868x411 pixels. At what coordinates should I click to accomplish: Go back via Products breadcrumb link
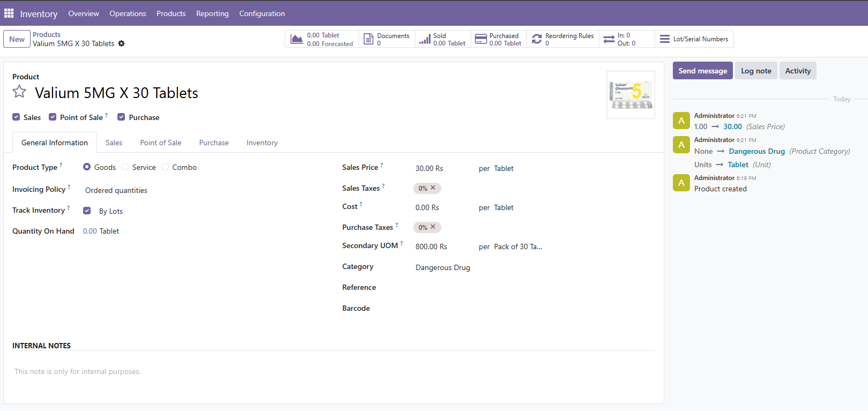pyautogui.click(x=47, y=34)
